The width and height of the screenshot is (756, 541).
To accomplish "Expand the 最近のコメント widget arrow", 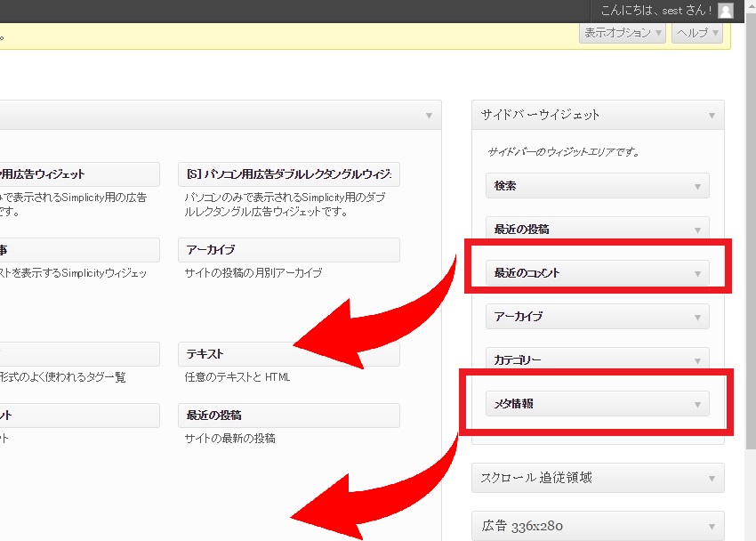I will point(697,273).
